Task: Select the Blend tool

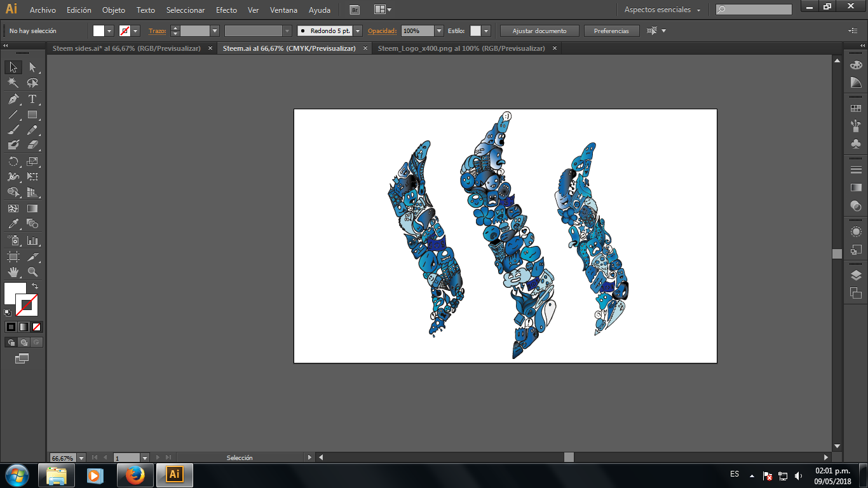Action: (32, 224)
